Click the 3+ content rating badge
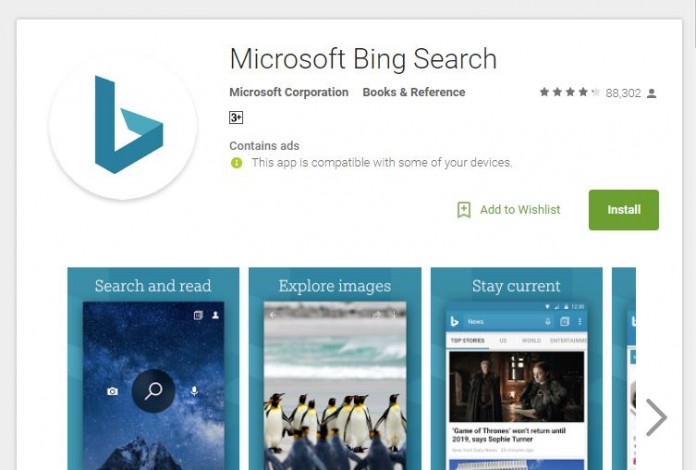Viewport: 696px width, 470px height. click(x=236, y=118)
